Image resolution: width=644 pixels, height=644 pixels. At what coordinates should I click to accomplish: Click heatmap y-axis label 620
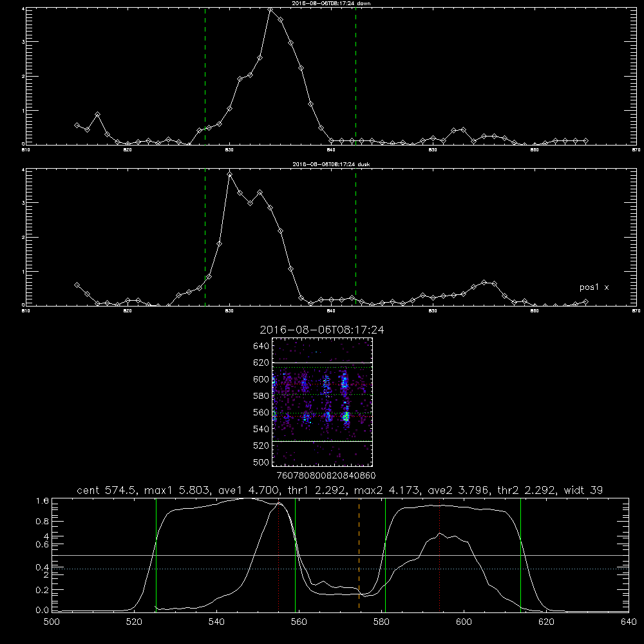pos(261,363)
